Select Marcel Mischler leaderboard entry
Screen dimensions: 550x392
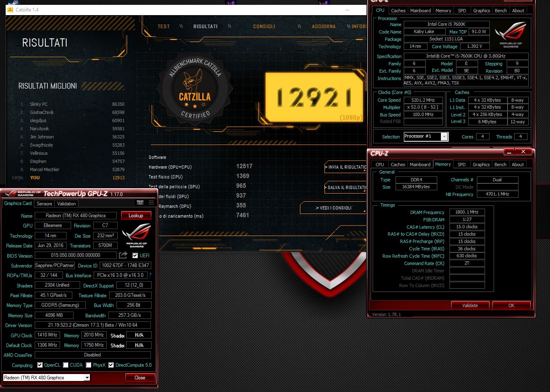73,169
